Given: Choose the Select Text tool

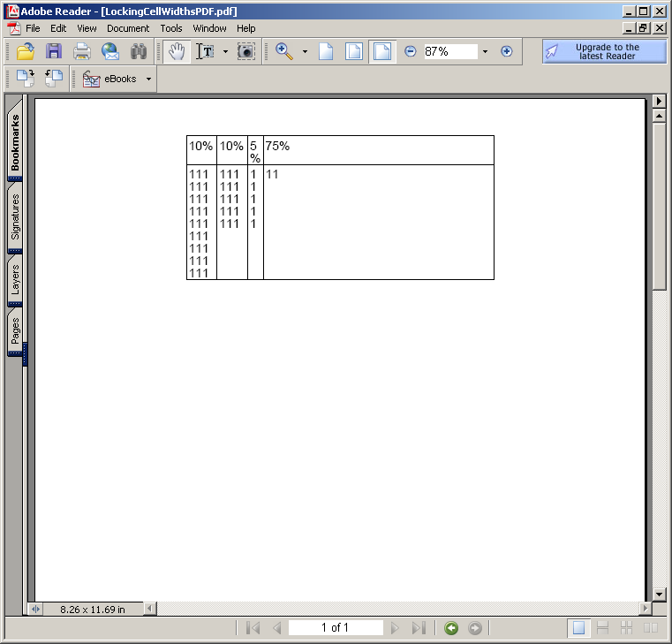Looking at the screenshot, I should 206,51.
